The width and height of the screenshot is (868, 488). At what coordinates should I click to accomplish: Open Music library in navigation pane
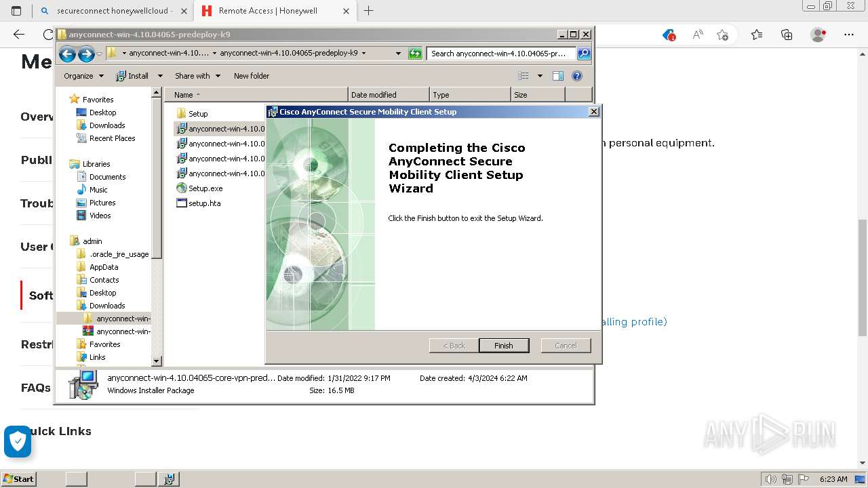point(98,190)
